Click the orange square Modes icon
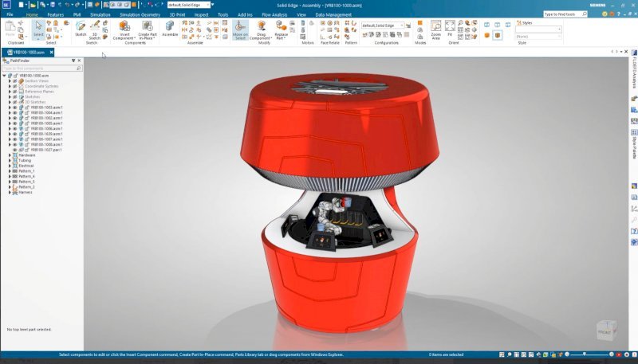 coord(420,23)
